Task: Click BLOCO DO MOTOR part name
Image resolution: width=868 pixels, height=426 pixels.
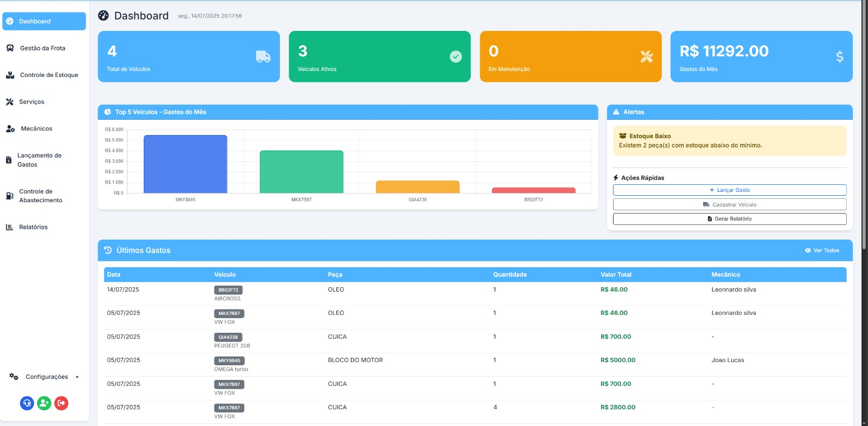Action: point(355,360)
